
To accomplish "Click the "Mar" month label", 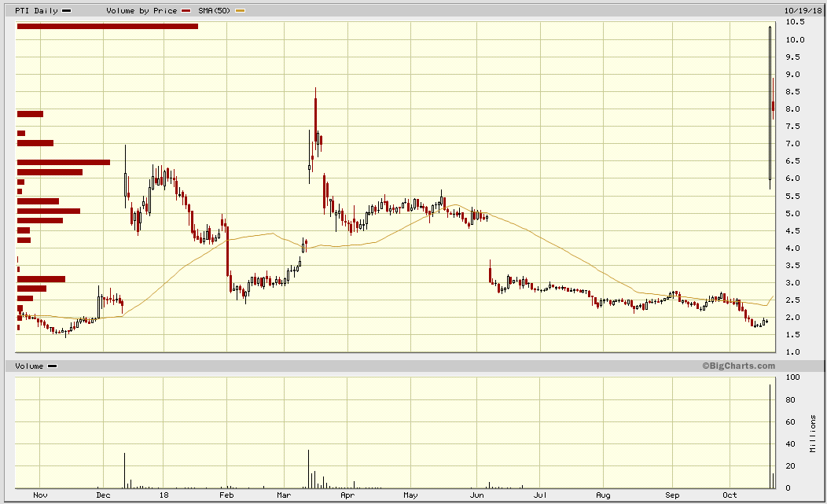I will click(284, 495).
